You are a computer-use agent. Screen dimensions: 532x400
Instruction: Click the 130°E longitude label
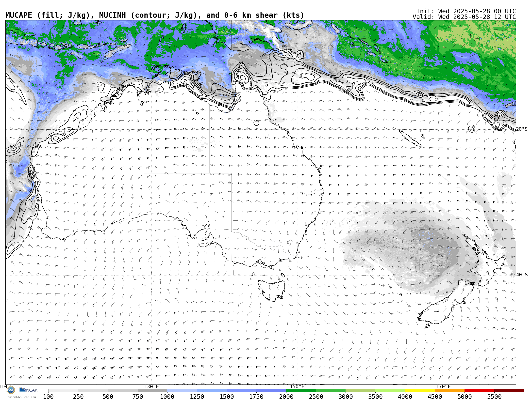[151, 386]
